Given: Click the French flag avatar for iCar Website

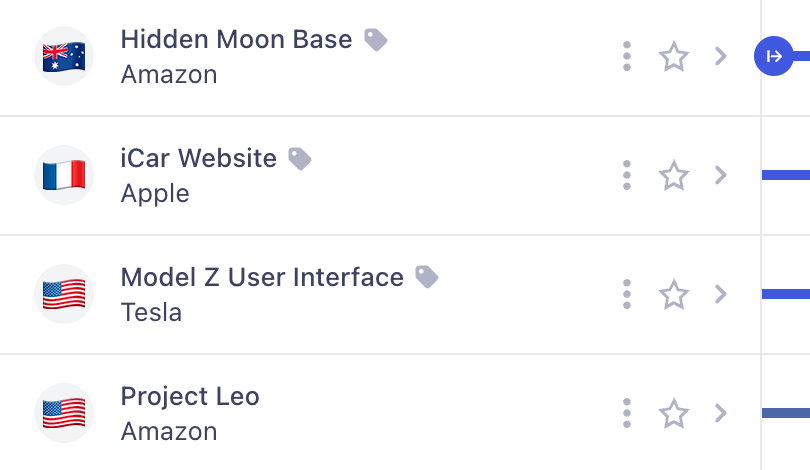Looking at the screenshot, I should point(64,175).
